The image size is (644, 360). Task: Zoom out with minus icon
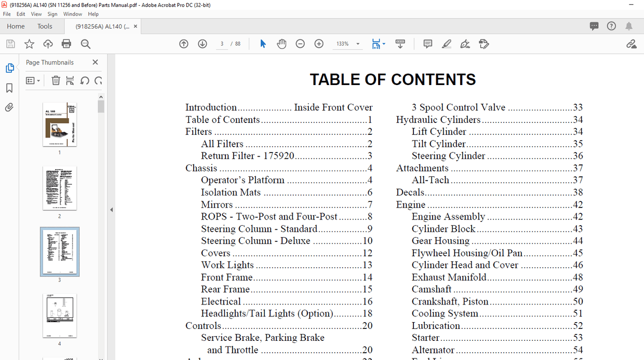(x=300, y=44)
